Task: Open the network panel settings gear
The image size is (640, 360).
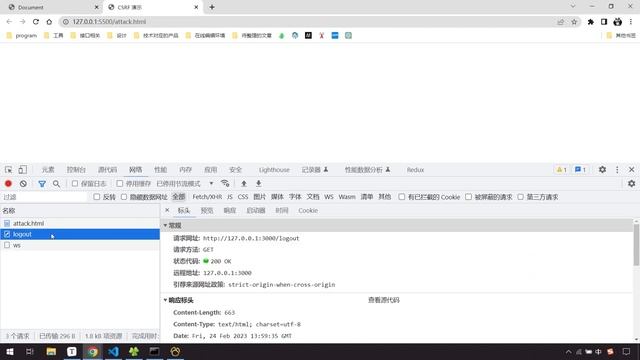Action: click(x=631, y=184)
